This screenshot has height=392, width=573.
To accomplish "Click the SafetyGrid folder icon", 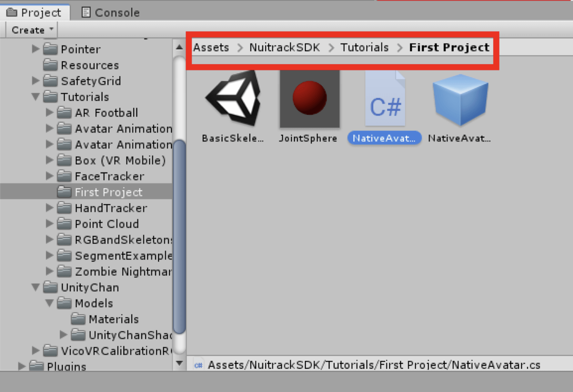I will pos(50,81).
